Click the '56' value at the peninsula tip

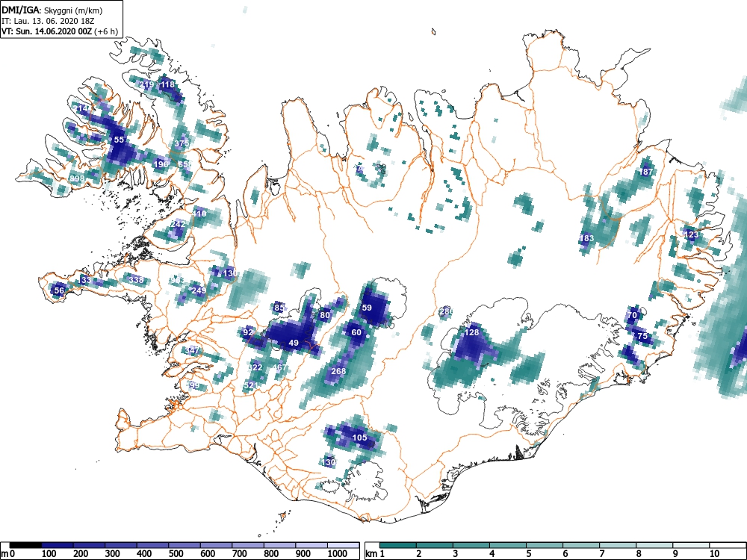pyautogui.click(x=59, y=290)
